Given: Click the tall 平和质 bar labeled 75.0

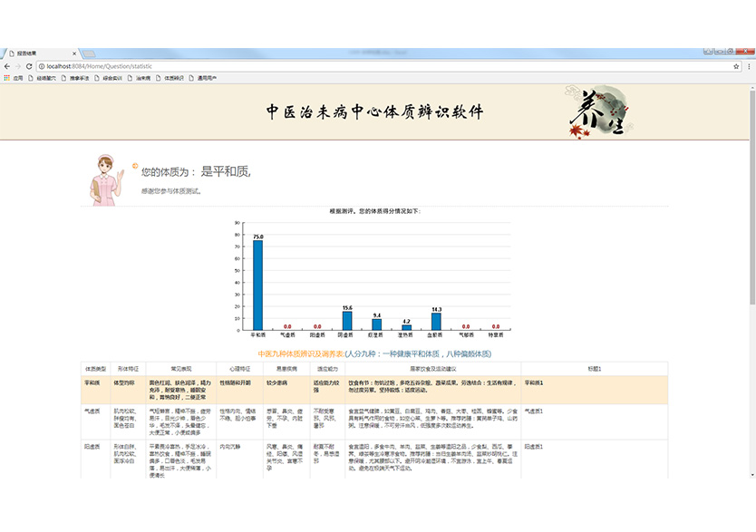Looking at the screenshot, I should (258, 285).
